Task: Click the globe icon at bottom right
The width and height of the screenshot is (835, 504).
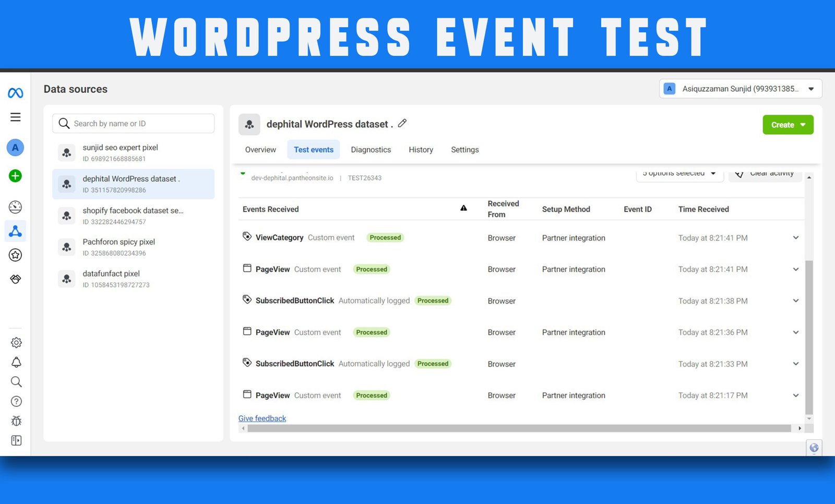Action: (x=814, y=448)
